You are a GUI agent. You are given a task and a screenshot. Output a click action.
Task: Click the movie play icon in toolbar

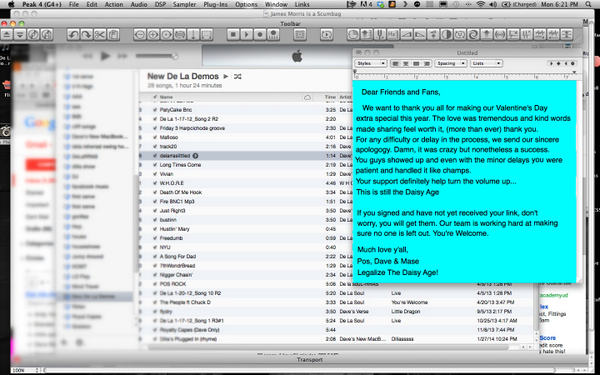pos(326,35)
